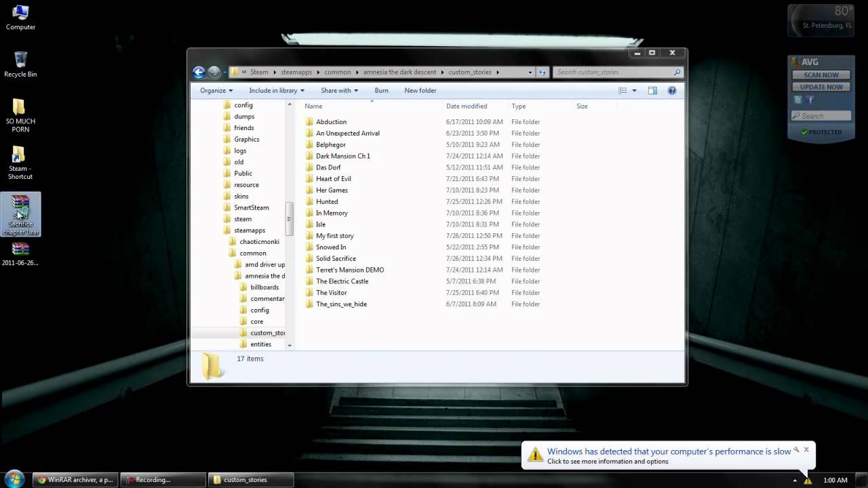Click the Explorer Back navigation arrow
This screenshot has height=488, width=868.
[x=199, y=72]
